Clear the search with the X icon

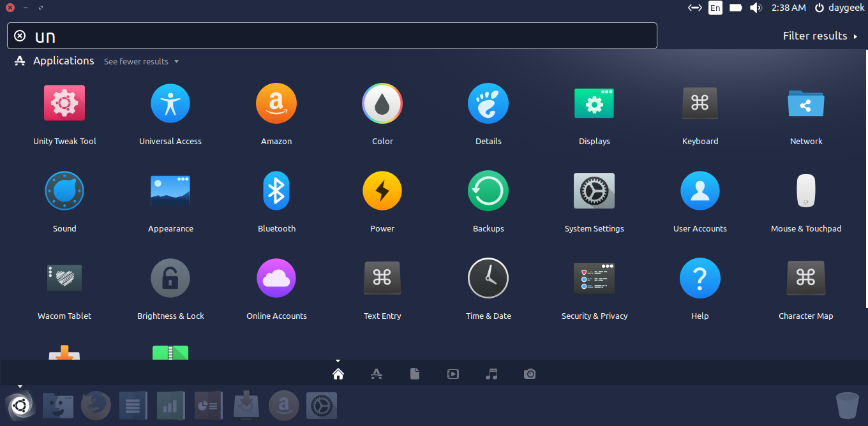[x=20, y=36]
